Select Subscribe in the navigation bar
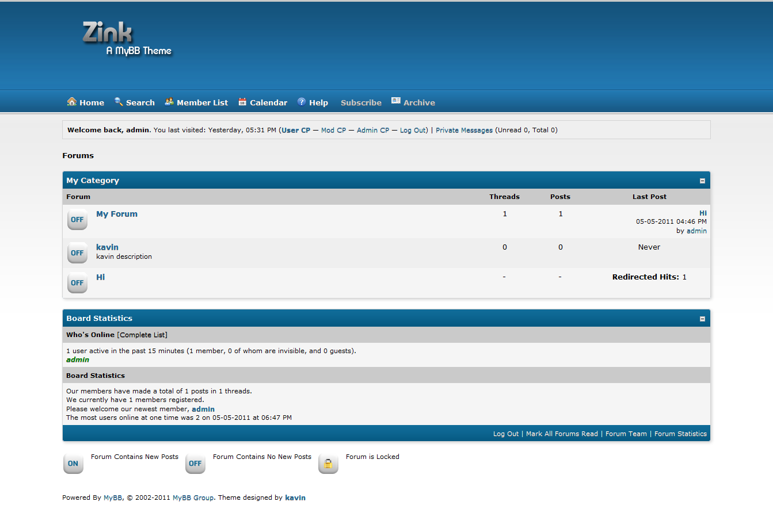Viewport: 773px width, 532px height. tap(361, 103)
